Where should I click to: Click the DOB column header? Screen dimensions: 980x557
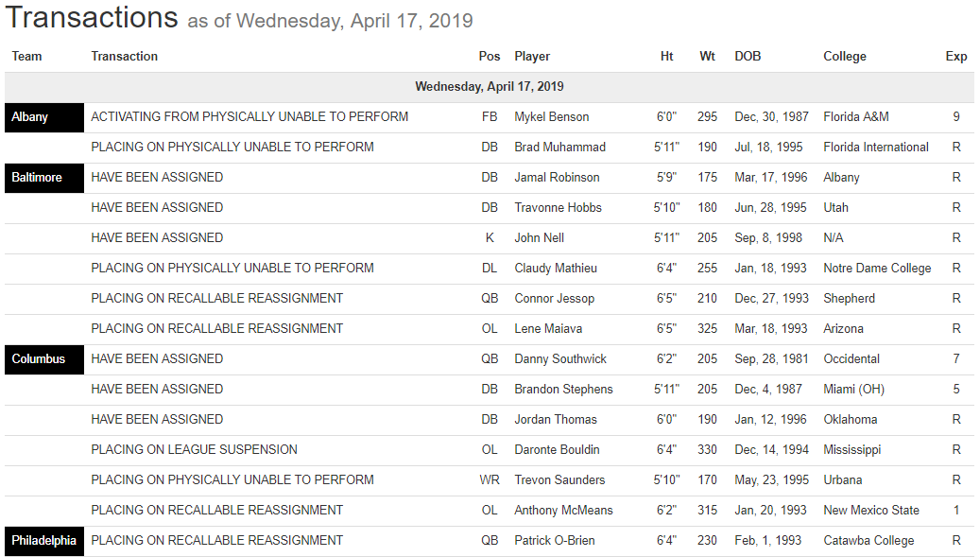[x=748, y=57]
